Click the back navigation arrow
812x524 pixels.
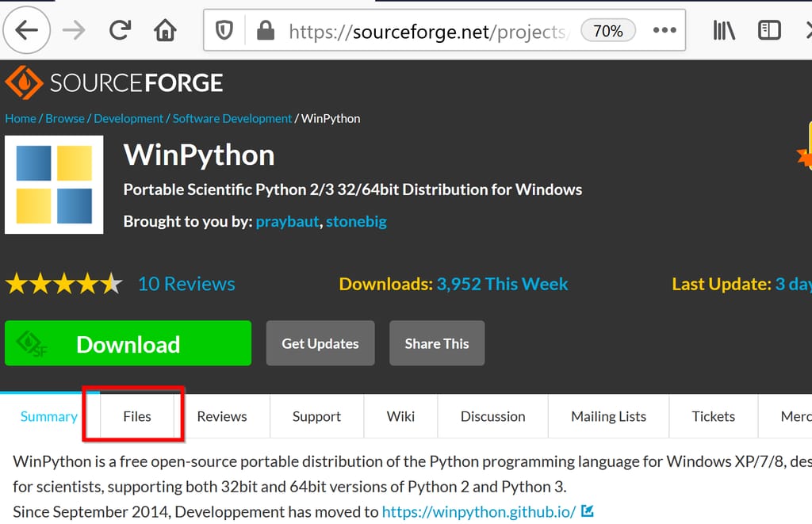(26, 29)
